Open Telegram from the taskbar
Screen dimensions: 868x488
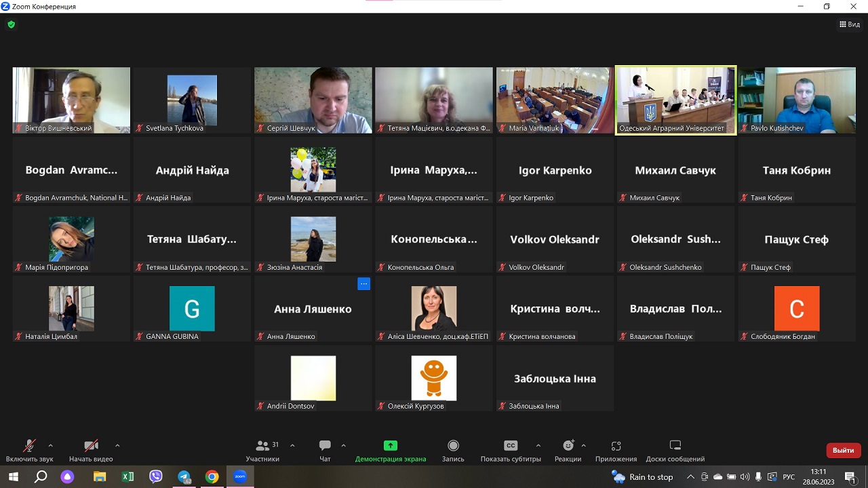(184, 476)
